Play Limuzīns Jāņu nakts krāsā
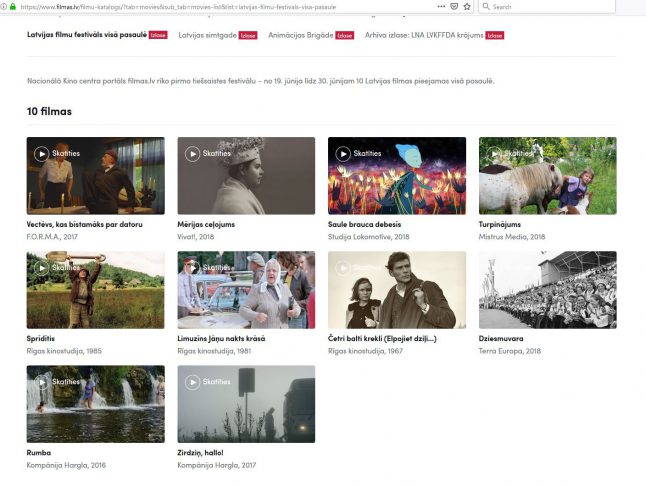646x486 pixels. (x=192, y=267)
